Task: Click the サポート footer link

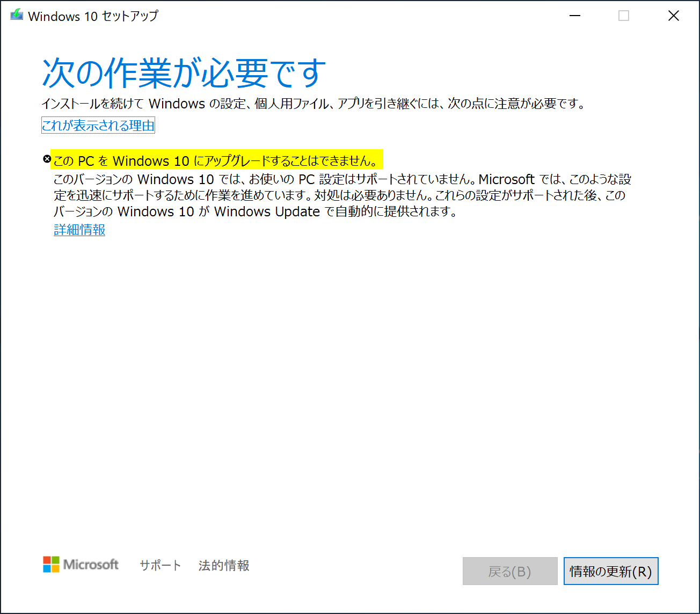Action: tap(160, 565)
